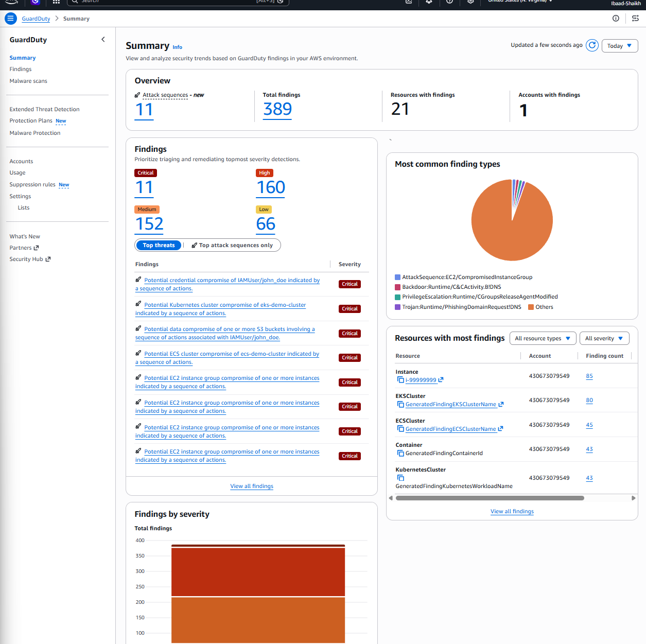The height and width of the screenshot is (644, 646).
Task: Copy the GeneratedFindingKubernetesWorkloadName value
Action: point(400,478)
